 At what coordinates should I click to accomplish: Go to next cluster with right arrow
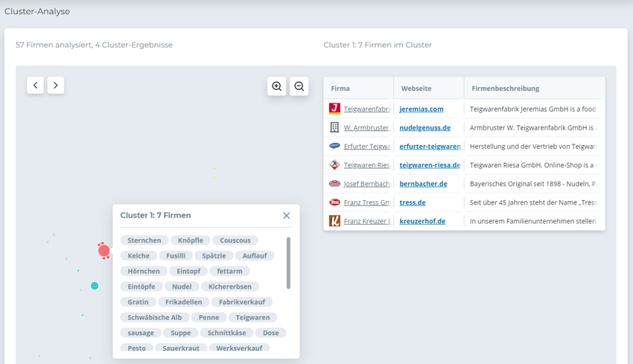point(56,85)
